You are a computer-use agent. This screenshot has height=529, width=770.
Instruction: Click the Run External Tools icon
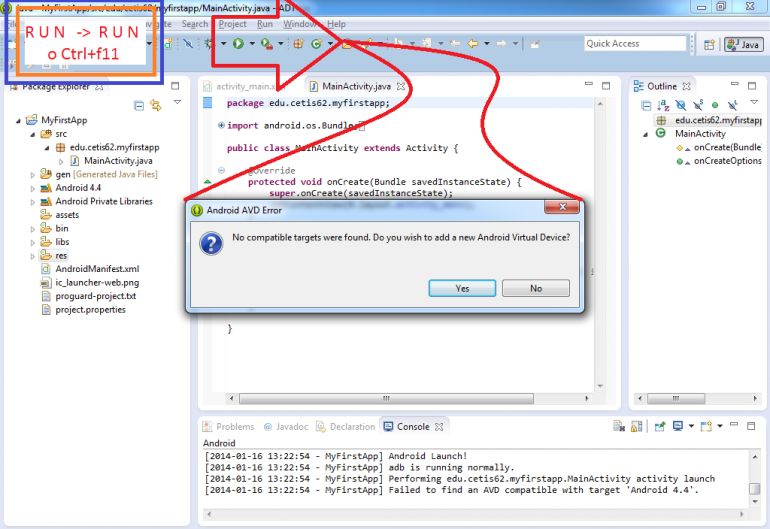pos(267,44)
